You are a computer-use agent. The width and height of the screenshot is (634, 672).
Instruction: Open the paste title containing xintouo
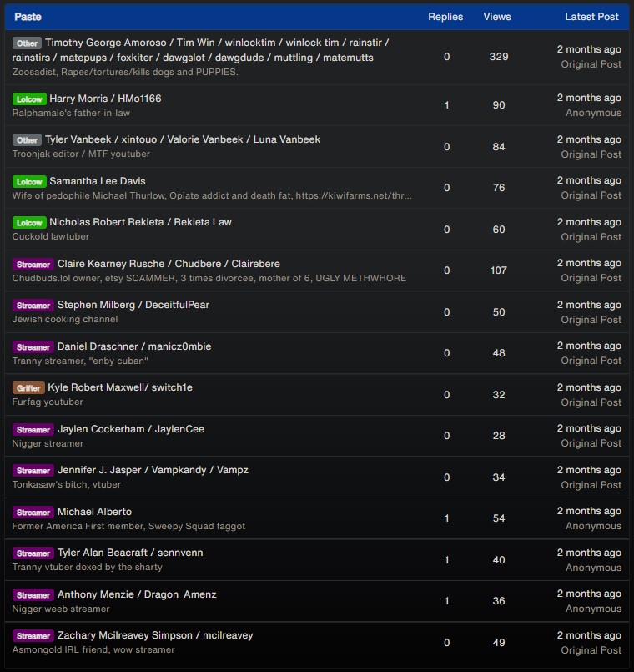coord(183,139)
